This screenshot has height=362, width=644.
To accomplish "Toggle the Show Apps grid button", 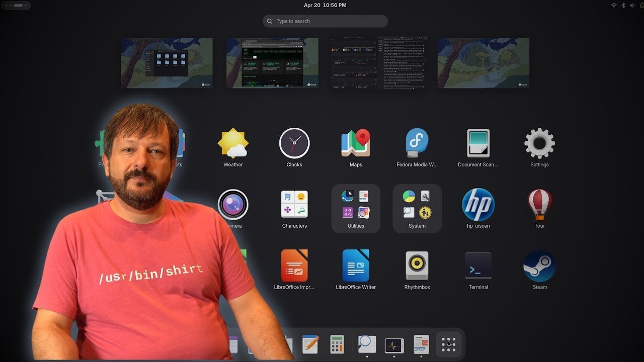I will click(x=448, y=344).
